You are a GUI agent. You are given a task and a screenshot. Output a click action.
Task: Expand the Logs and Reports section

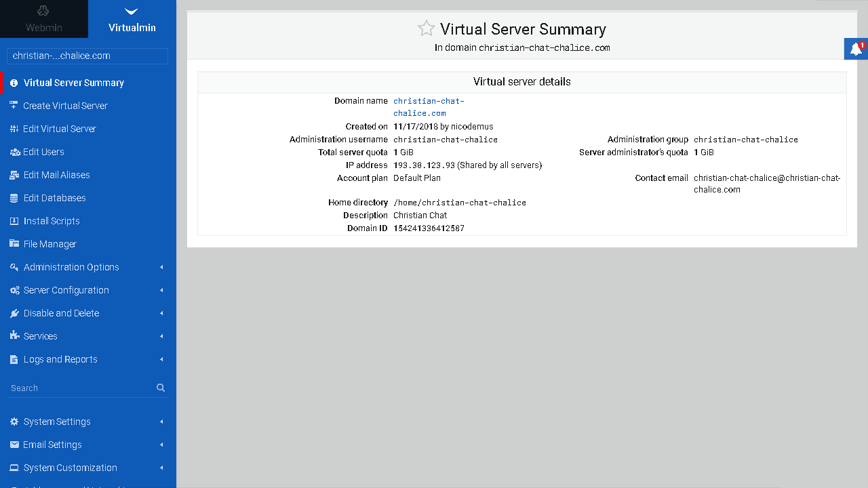[x=60, y=359]
